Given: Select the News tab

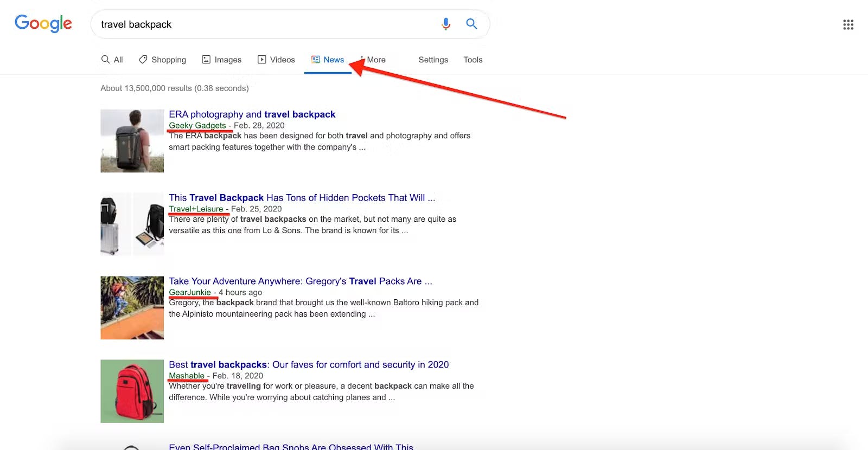Looking at the screenshot, I should [x=328, y=60].
